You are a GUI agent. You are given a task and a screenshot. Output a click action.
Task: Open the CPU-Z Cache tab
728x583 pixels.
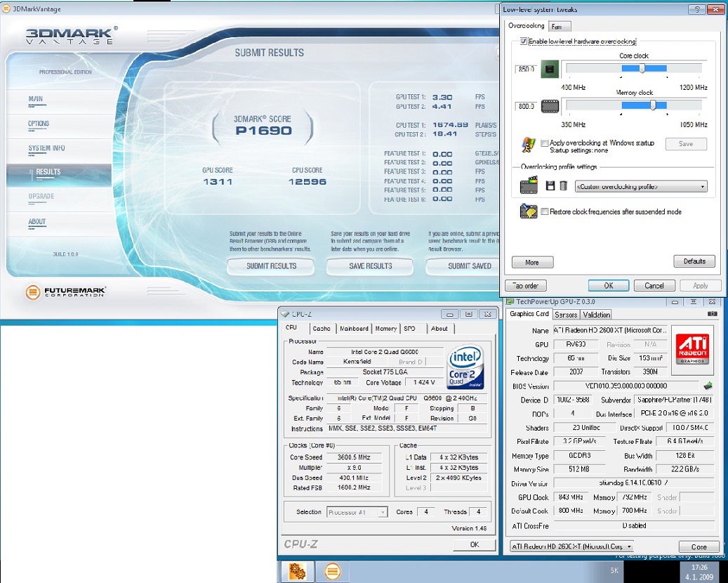click(322, 329)
